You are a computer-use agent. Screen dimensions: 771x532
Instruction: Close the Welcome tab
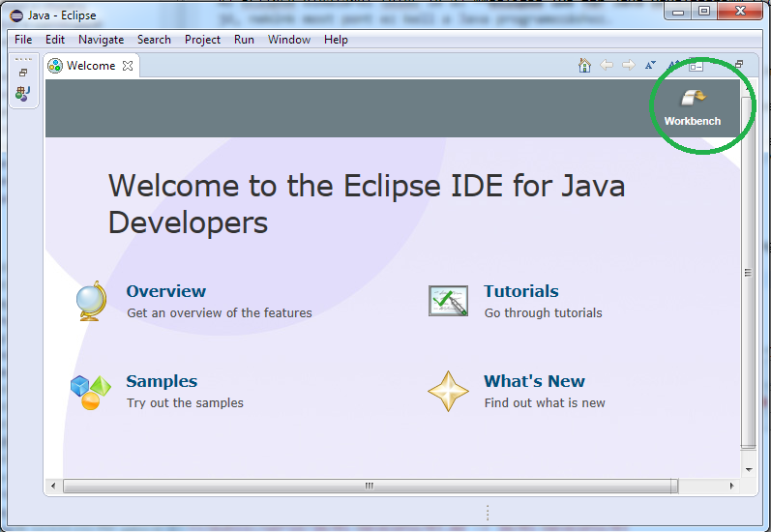tap(128, 66)
